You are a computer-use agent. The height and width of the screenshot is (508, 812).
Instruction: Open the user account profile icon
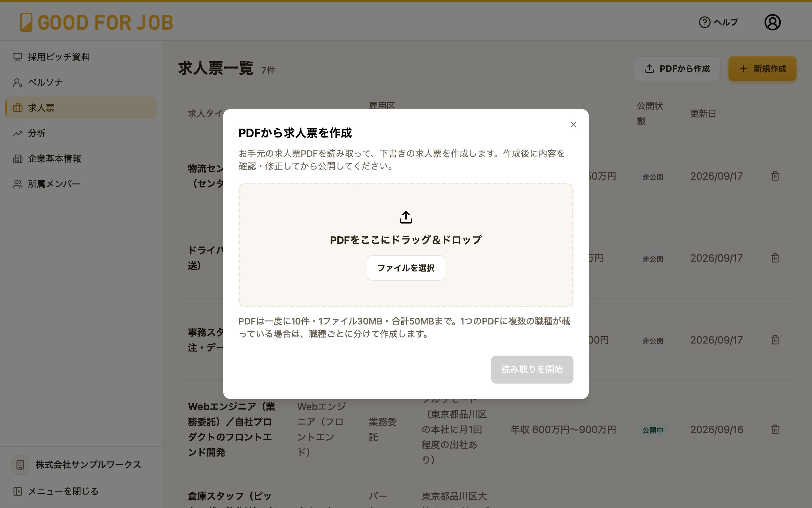(772, 22)
